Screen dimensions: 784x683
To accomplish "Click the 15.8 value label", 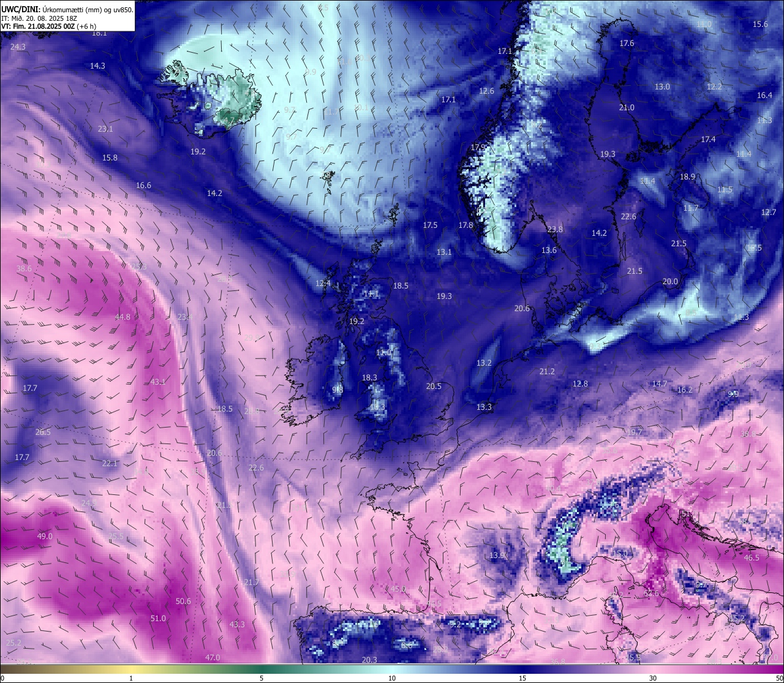I will pyautogui.click(x=110, y=157).
